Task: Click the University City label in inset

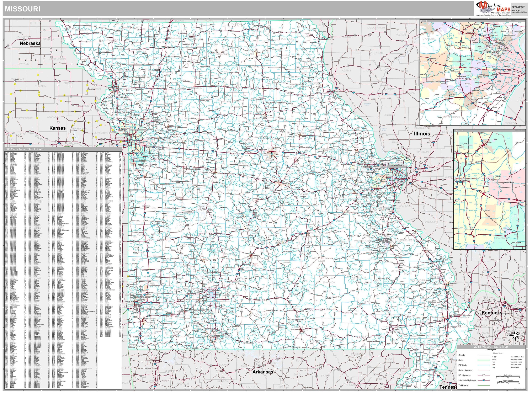Action: (500, 61)
